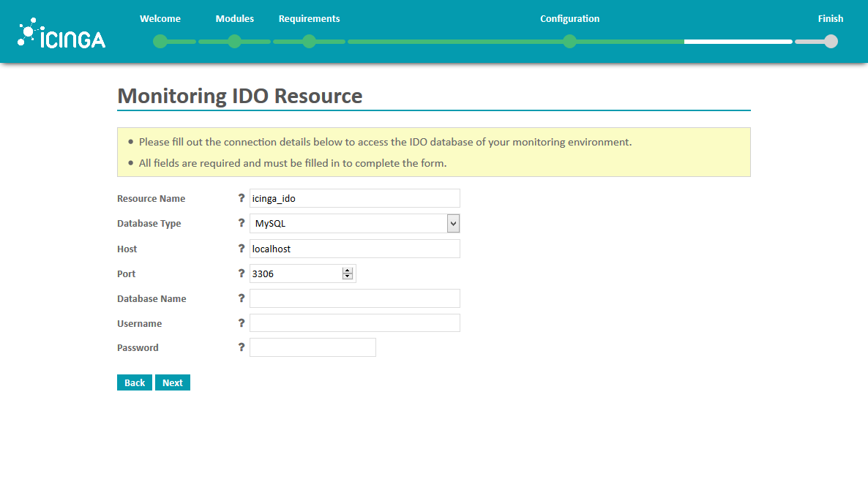Image resolution: width=868 pixels, height=498 pixels.
Task: Select the Configuration step
Action: pos(569,19)
